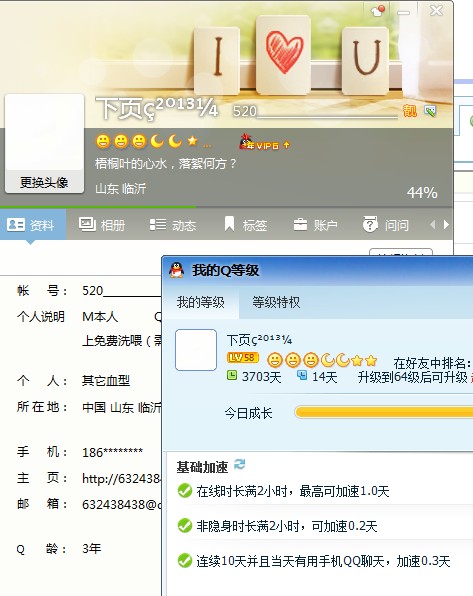The image size is (473, 596).
Task: Switch to the 相册 tab
Action: pyautogui.click(x=102, y=225)
